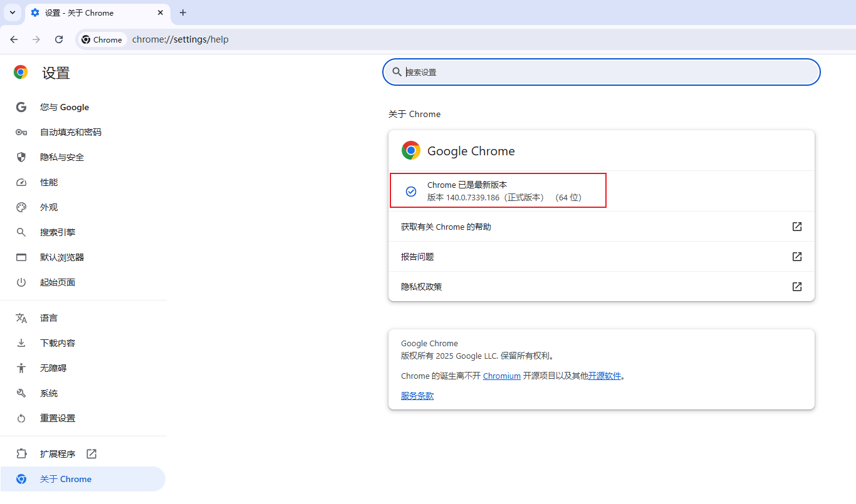
Task: Select the 外观 appearance icon
Action: click(x=21, y=207)
